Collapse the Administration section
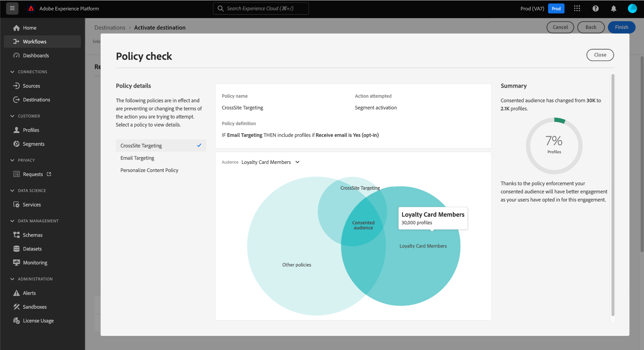This screenshot has height=350, width=644. pyautogui.click(x=12, y=279)
